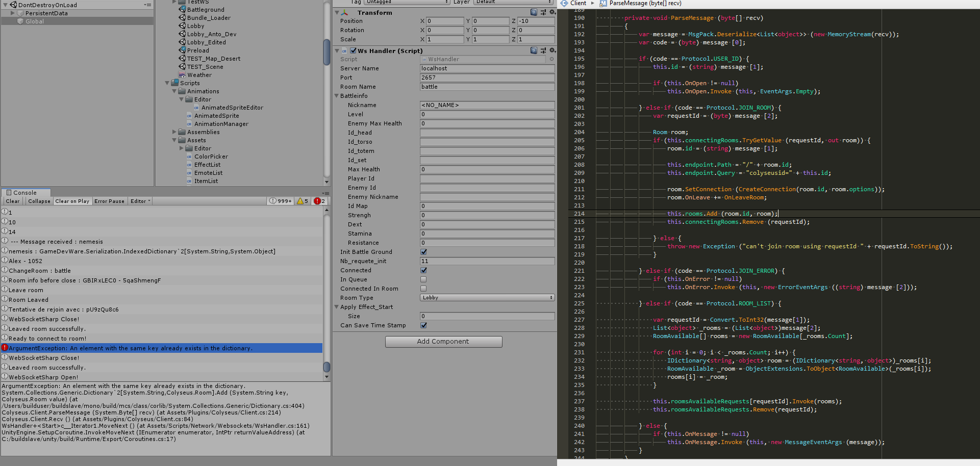Image resolution: width=980 pixels, height=466 pixels.
Task: Clear the console log
Action: click(13, 201)
